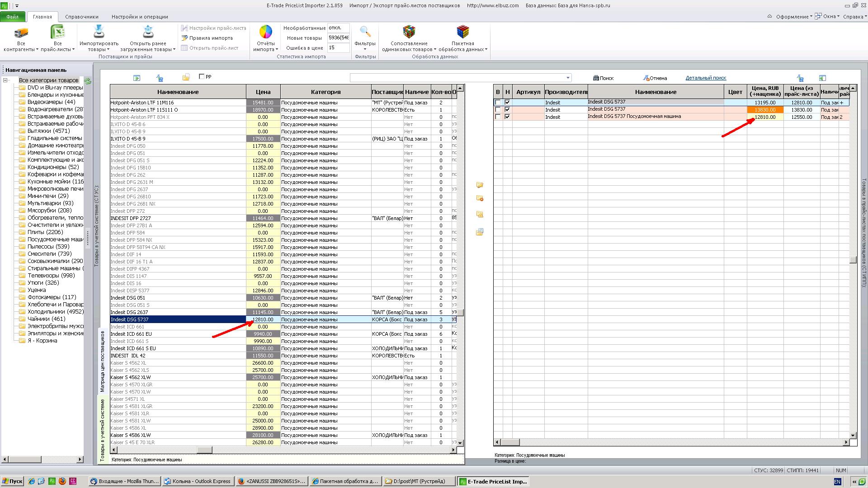Select the Пылесосы (539) category

click(48, 247)
